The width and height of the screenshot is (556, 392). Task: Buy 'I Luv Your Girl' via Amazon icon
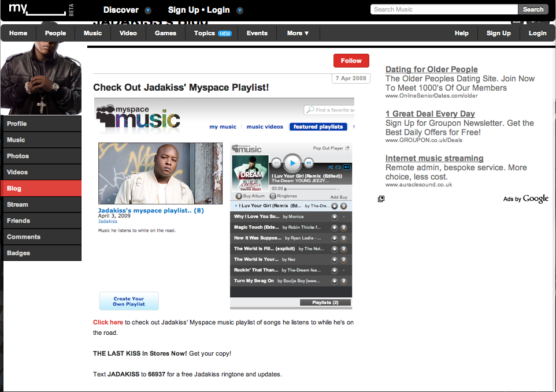click(x=344, y=206)
